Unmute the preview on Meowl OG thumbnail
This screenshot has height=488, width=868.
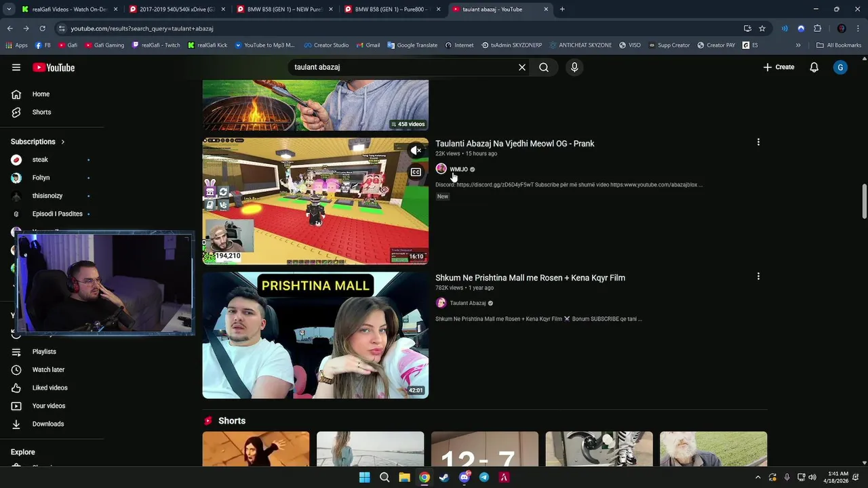(x=416, y=150)
